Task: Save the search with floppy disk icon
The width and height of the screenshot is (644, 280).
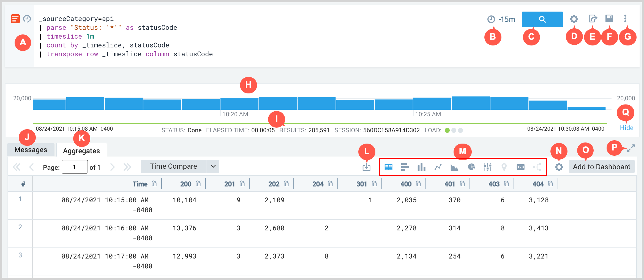Action: point(609,18)
